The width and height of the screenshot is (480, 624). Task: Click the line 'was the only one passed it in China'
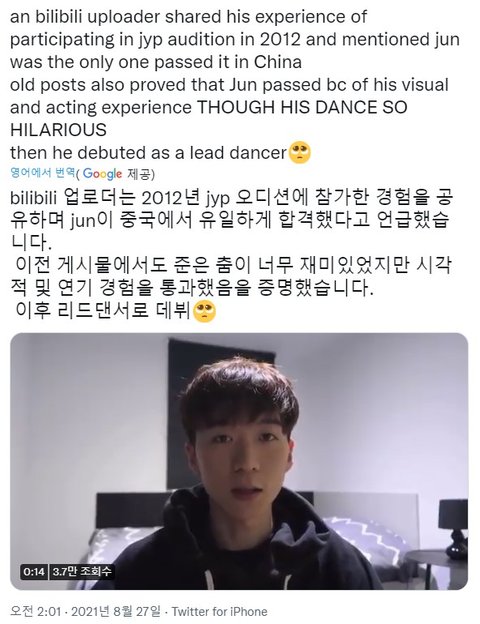click(x=156, y=62)
